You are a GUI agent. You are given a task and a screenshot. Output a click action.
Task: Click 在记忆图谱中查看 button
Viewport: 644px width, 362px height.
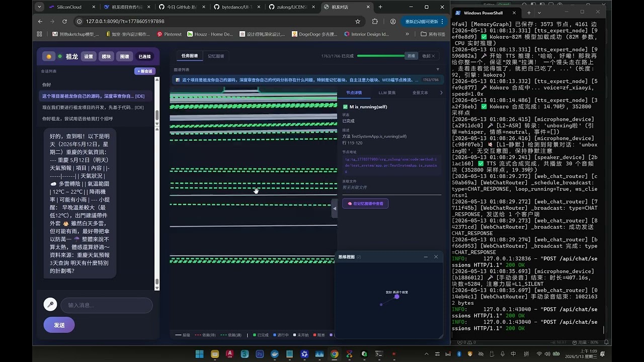pyautogui.click(x=365, y=204)
